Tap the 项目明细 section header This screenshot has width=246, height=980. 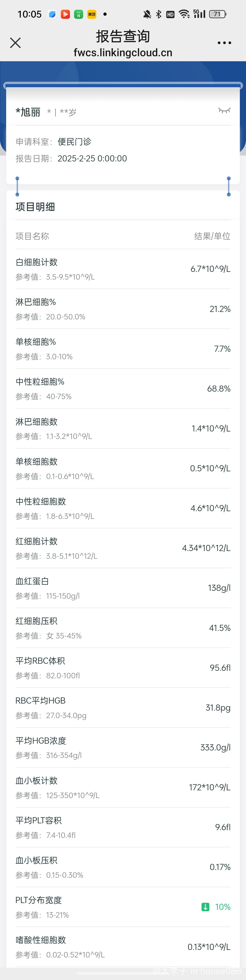click(x=35, y=207)
